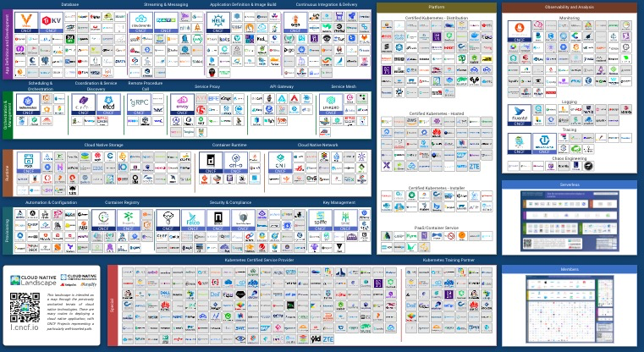
Task: Open the Argo card under Continuous Integration
Action: pos(295,22)
